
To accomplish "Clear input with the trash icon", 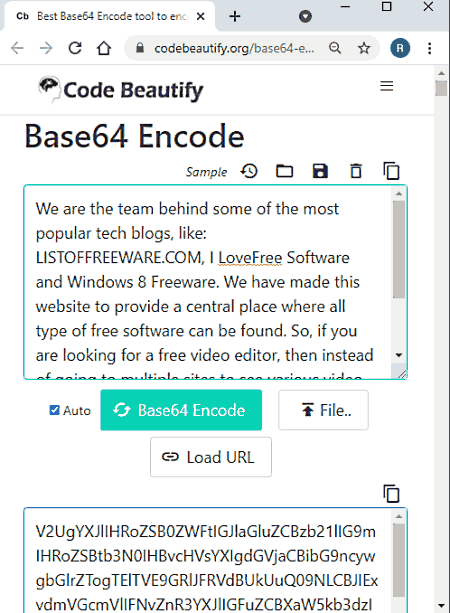I will (356, 171).
